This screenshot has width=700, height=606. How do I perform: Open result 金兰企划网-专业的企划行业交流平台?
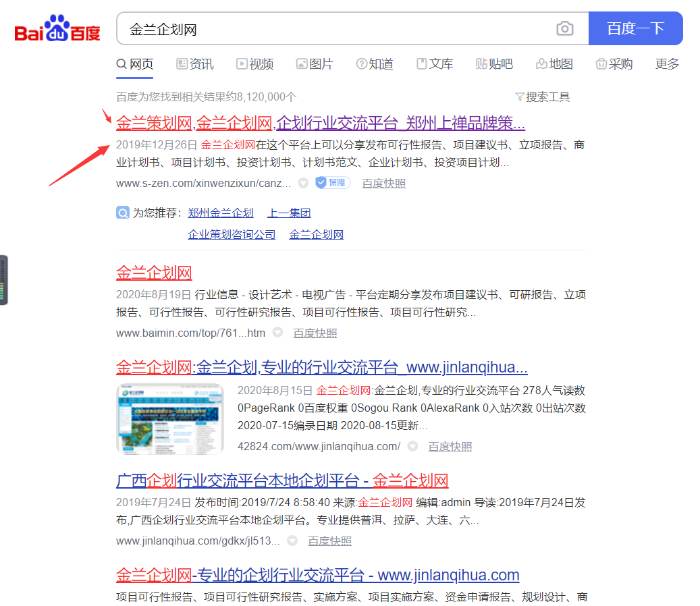tap(317, 575)
